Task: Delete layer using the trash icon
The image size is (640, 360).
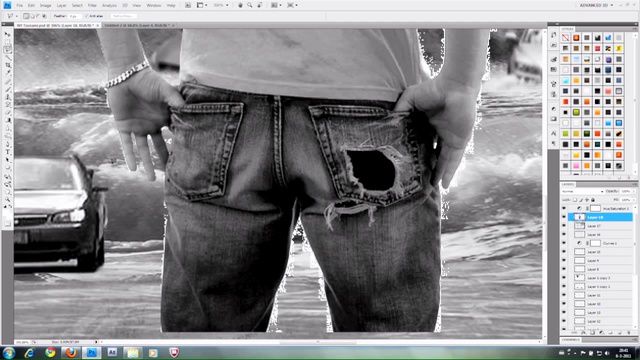Action: coord(629,333)
